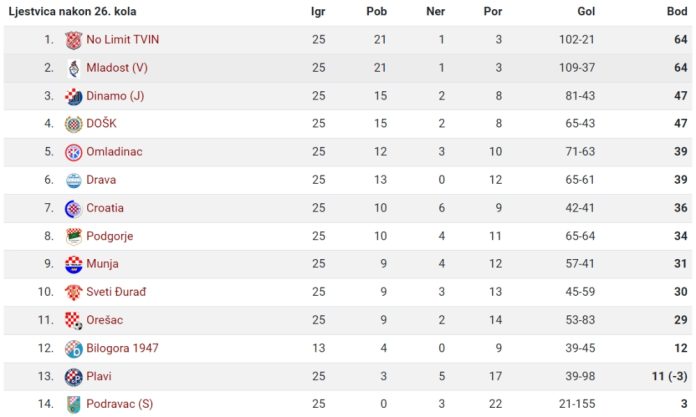Open the No Limit TVIN team link
Screen dimensions: 696x417
point(123,40)
